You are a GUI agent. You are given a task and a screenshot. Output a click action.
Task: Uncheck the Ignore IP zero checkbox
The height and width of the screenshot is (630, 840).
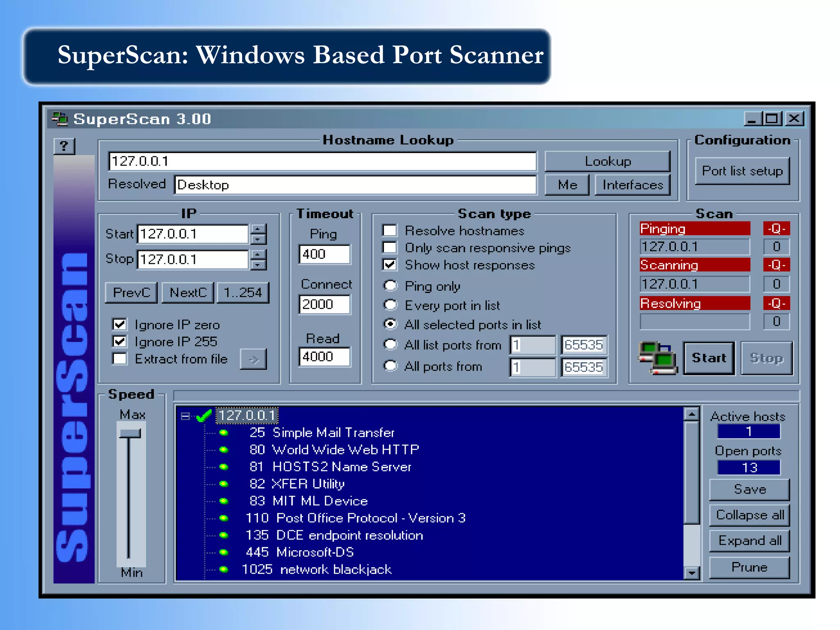(120, 324)
